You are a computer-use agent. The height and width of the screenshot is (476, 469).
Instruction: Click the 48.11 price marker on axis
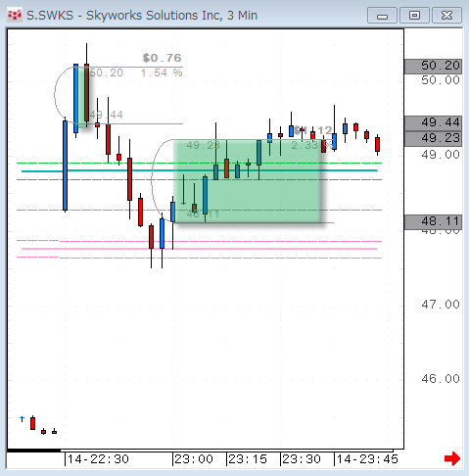433,222
